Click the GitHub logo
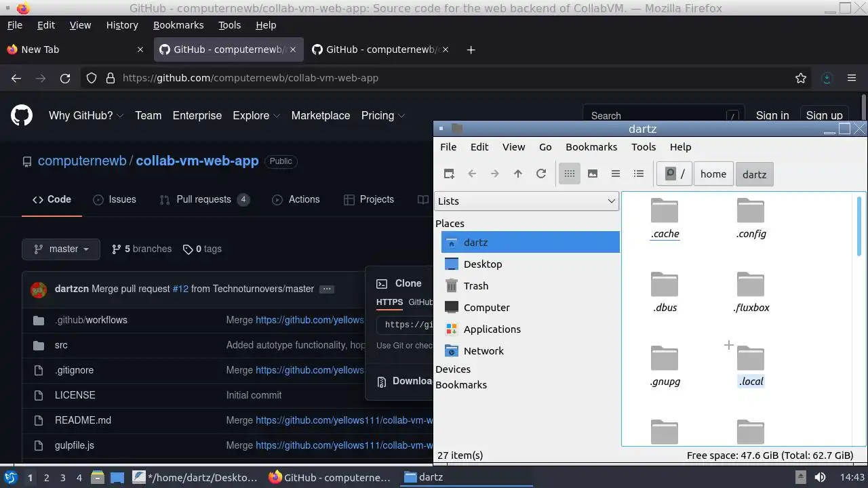The image size is (868, 488). coord(22,115)
